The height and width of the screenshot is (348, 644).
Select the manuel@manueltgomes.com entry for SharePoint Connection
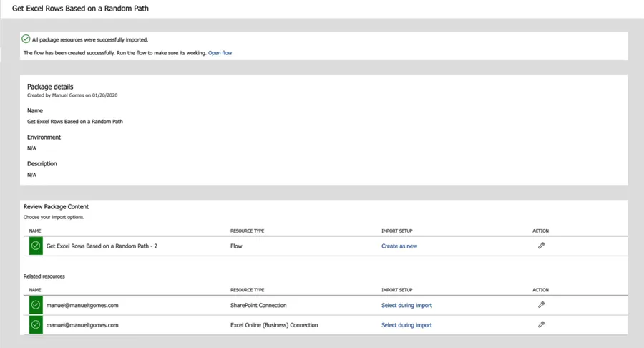coord(82,306)
